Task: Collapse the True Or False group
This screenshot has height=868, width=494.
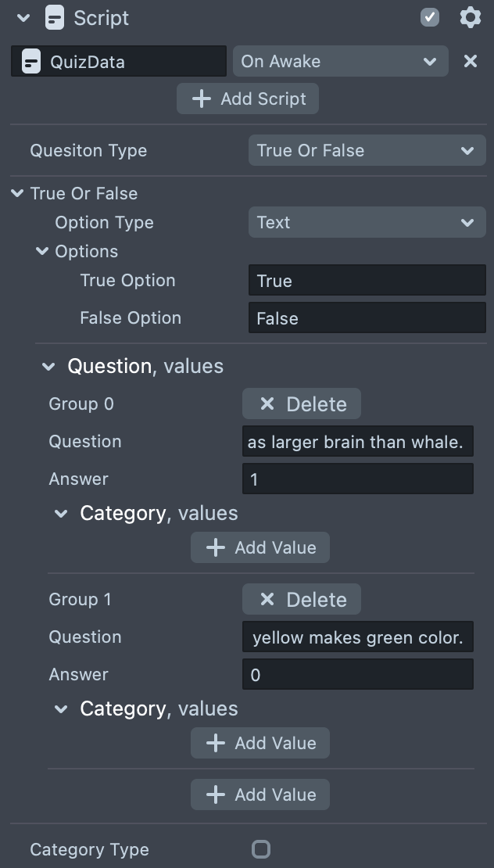Action: pyautogui.click(x=18, y=193)
